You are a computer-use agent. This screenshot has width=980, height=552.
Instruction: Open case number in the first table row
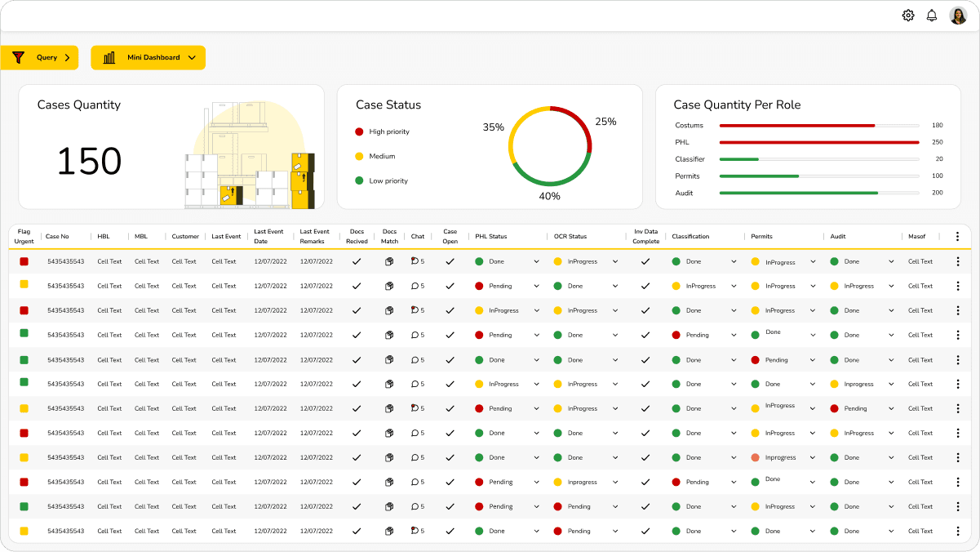pos(65,261)
